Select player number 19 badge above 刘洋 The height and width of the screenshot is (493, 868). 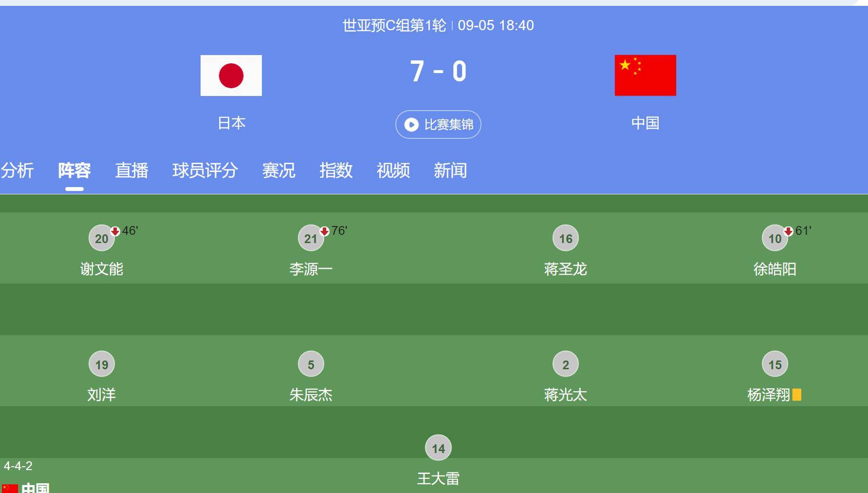101,363
